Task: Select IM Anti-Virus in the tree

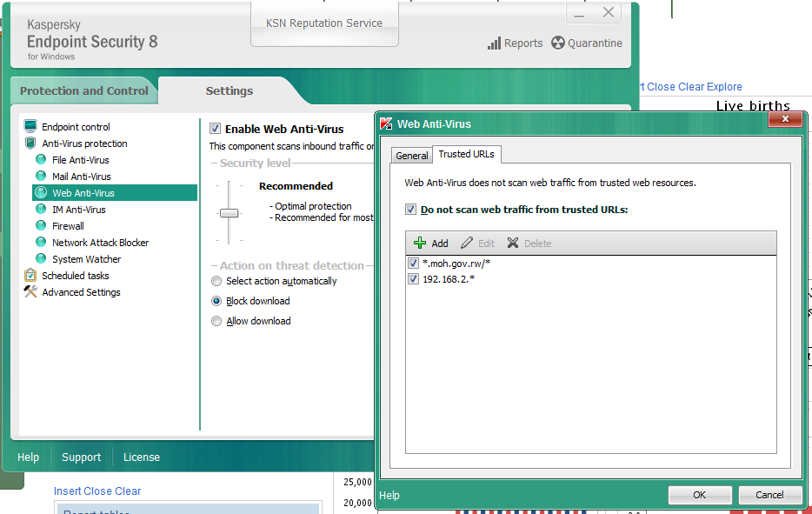Action: pyautogui.click(x=79, y=210)
